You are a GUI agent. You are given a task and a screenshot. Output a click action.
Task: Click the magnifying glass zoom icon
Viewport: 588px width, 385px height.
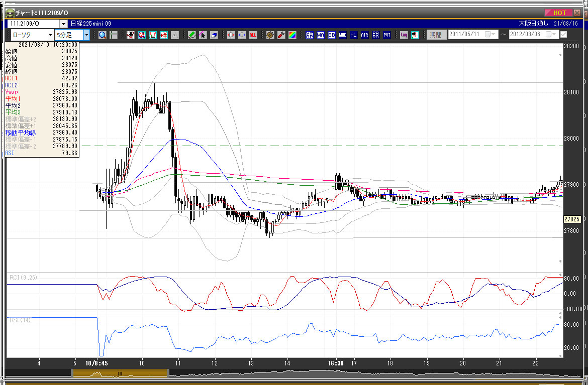(x=103, y=35)
